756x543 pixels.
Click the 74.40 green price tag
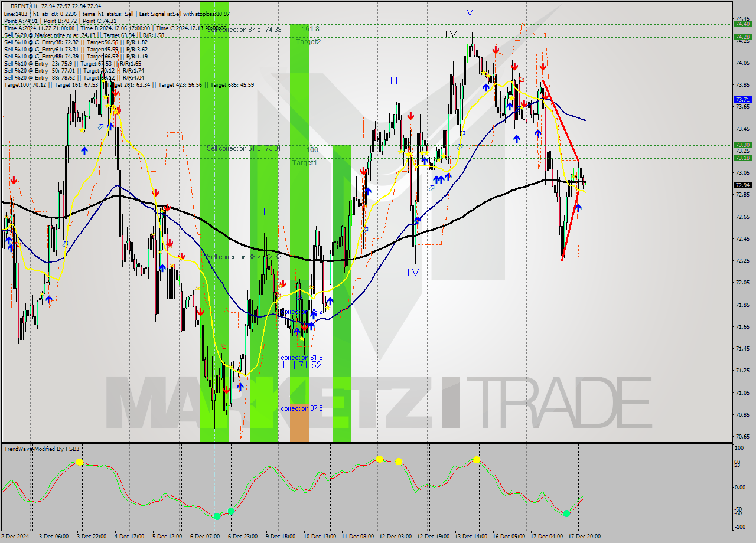pyautogui.click(x=742, y=24)
